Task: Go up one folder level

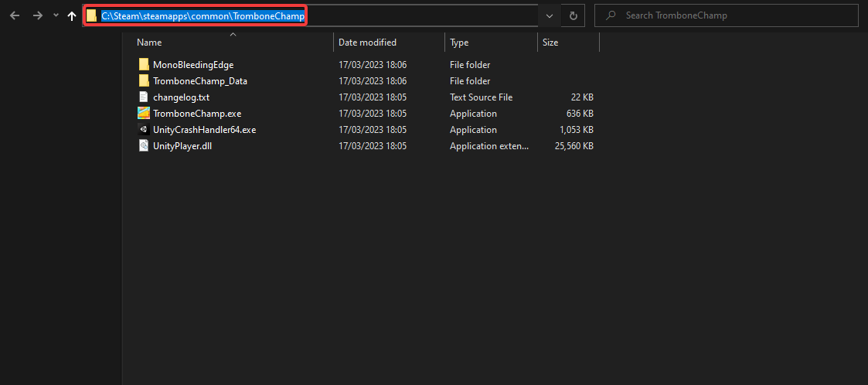Action: (72, 15)
